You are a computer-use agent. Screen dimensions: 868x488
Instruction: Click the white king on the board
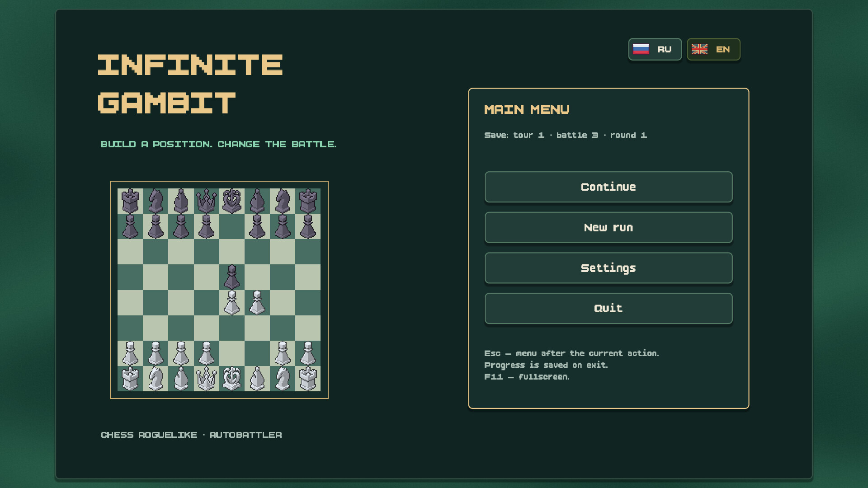point(232,379)
